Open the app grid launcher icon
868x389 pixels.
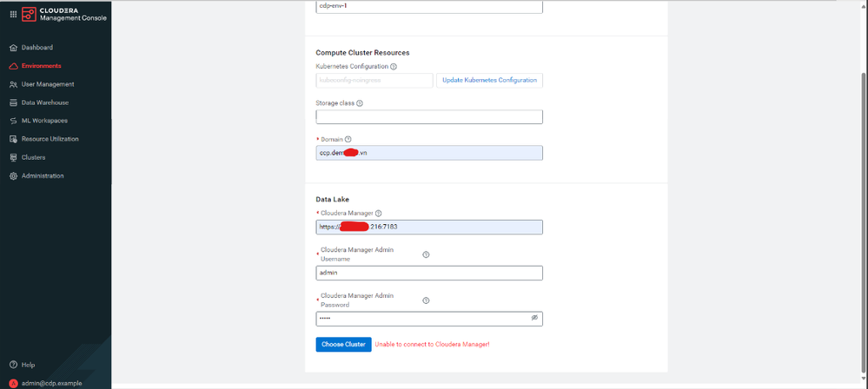tap(13, 15)
